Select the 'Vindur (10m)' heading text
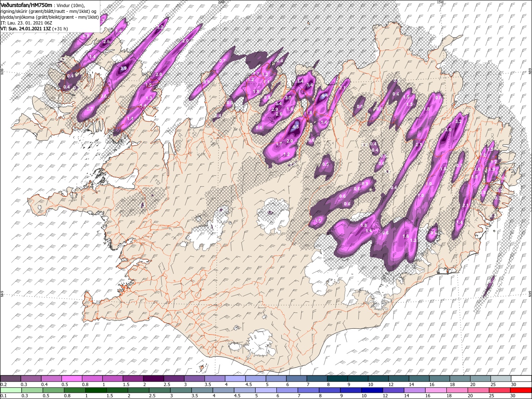Image resolution: width=532 pixels, height=399 pixels. click(x=71, y=5)
